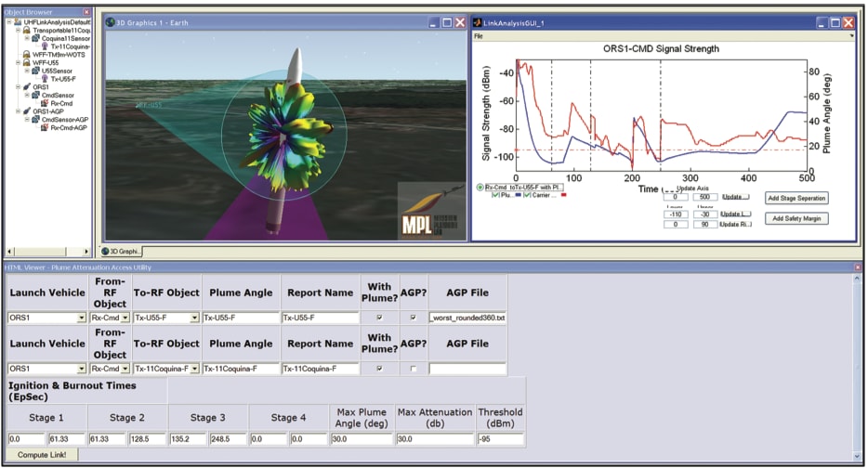Click Report Name field for Tx-11Coquina-F
The width and height of the screenshot is (868, 468).
[321, 369]
